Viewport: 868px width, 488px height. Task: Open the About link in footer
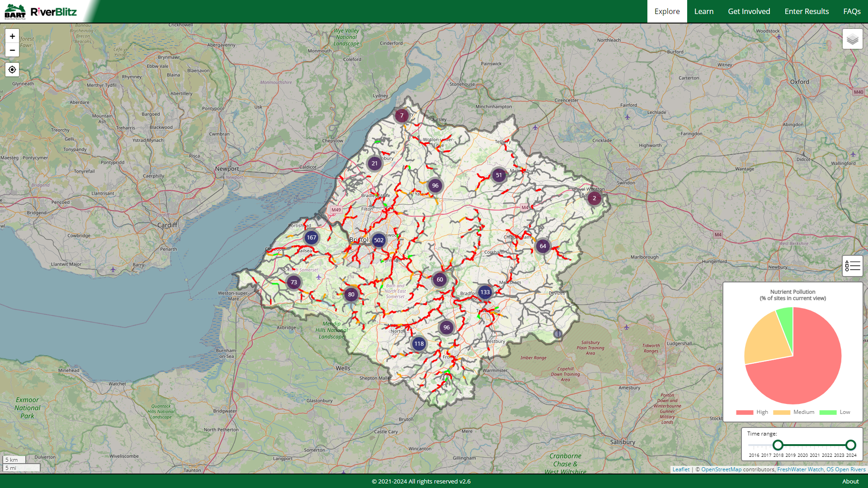[x=850, y=481]
